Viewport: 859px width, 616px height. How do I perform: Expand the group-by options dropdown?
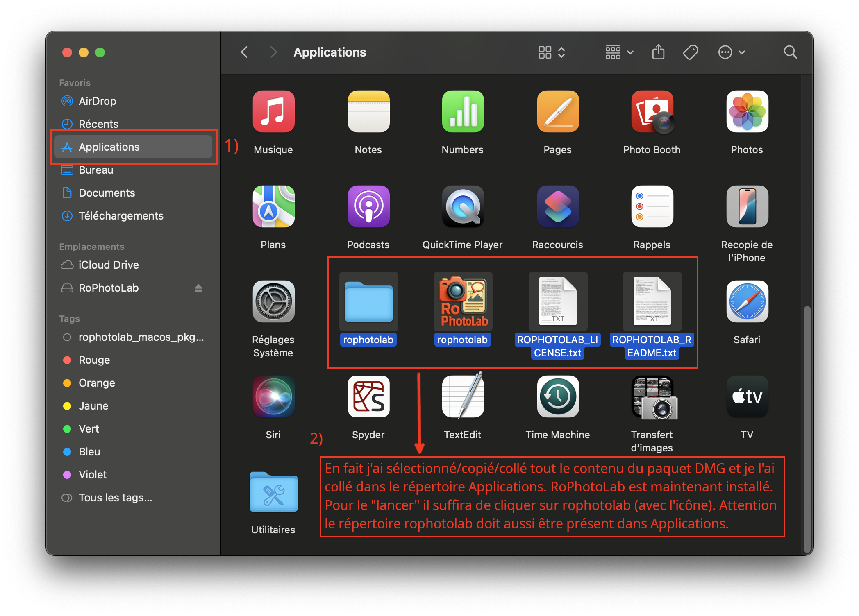point(619,52)
